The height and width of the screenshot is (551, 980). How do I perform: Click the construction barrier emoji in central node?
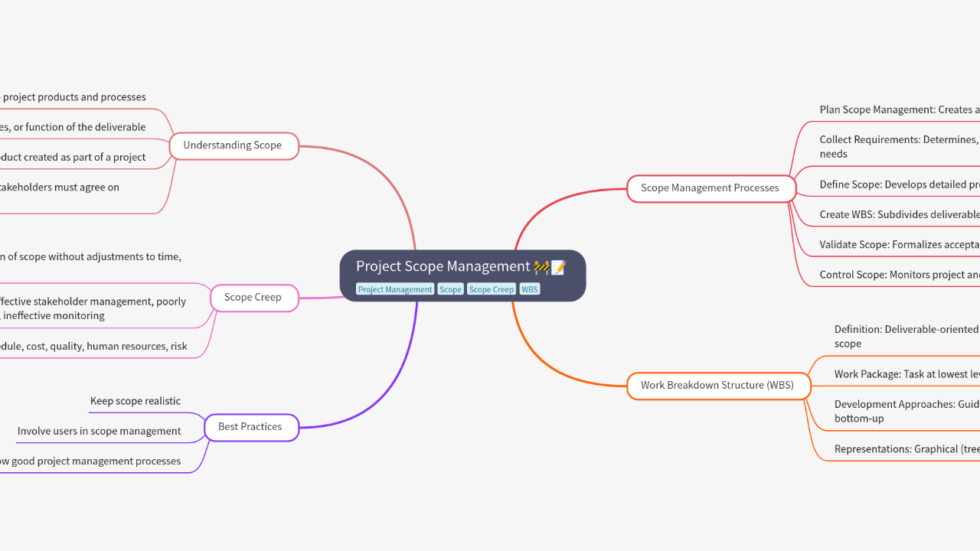(541, 267)
